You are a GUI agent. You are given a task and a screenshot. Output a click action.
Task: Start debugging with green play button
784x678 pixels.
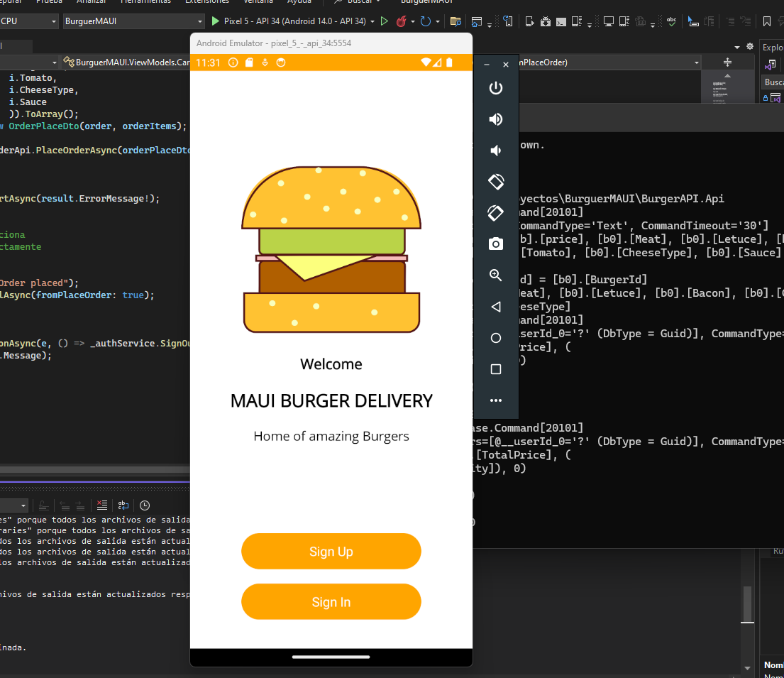tap(216, 21)
